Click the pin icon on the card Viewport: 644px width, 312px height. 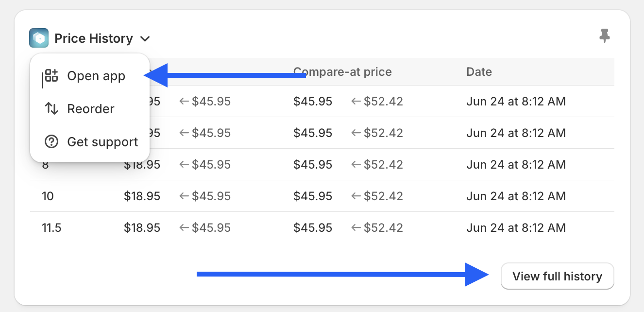point(604,36)
